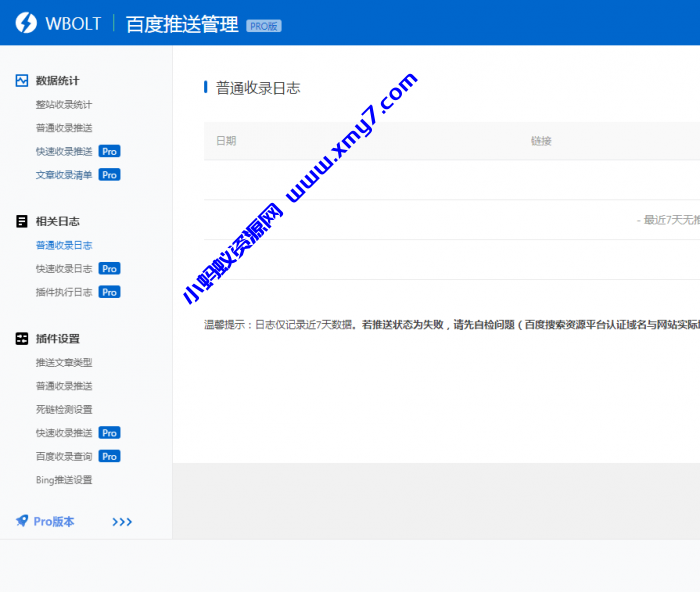Open 快速收录日志 menu item

tap(64, 269)
